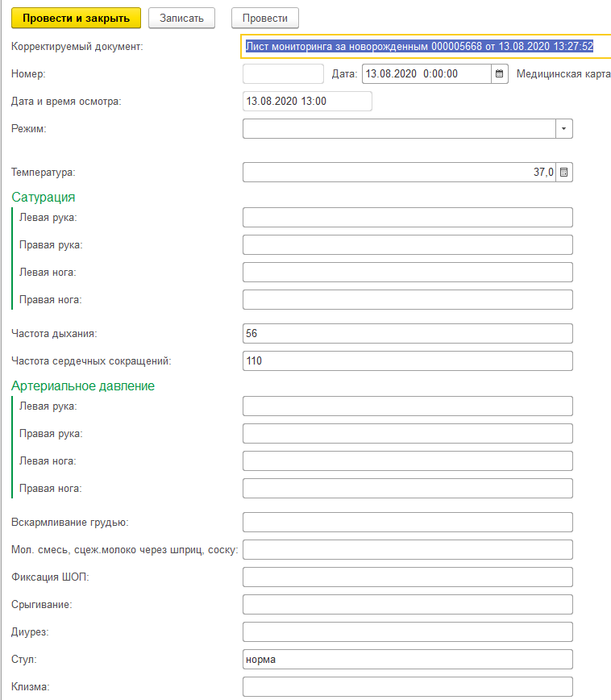Open calculator icon in Температура field
Image resolution: width=611 pixels, height=700 pixels.
tap(564, 173)
